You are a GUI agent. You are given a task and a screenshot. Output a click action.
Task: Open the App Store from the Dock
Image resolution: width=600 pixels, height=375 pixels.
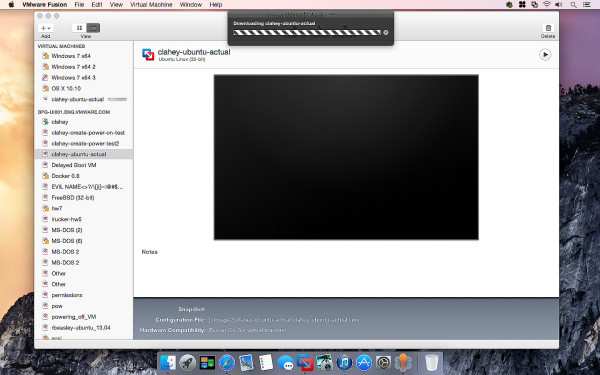(364, 362)
